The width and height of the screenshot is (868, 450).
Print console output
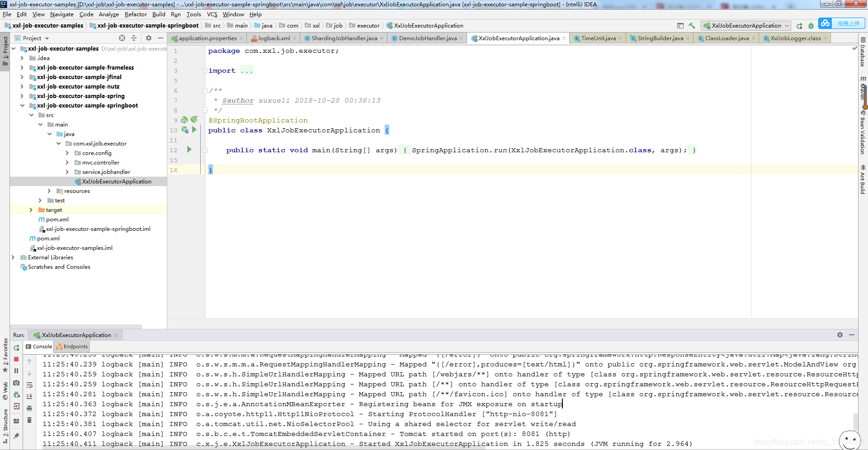pos(29,408)
